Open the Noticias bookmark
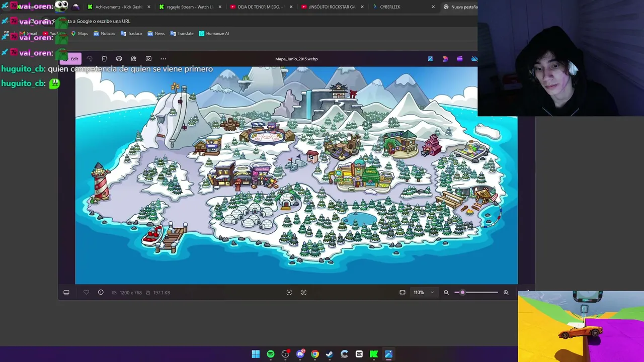 pos(104,33)
